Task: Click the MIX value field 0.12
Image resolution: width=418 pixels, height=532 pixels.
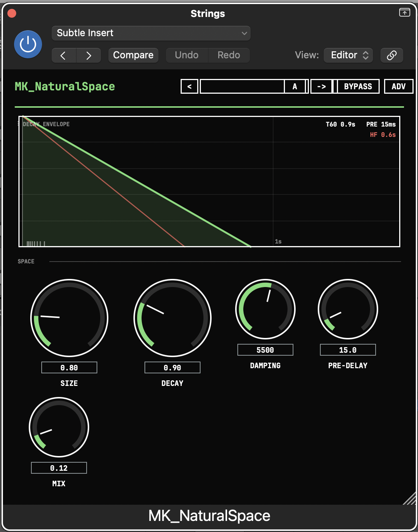Action: coord(59,468)
